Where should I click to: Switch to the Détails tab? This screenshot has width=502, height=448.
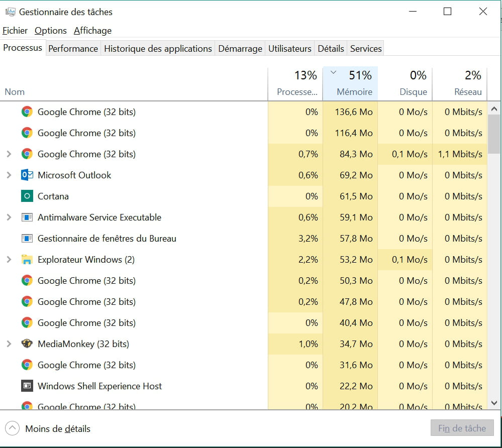point(331,49)
